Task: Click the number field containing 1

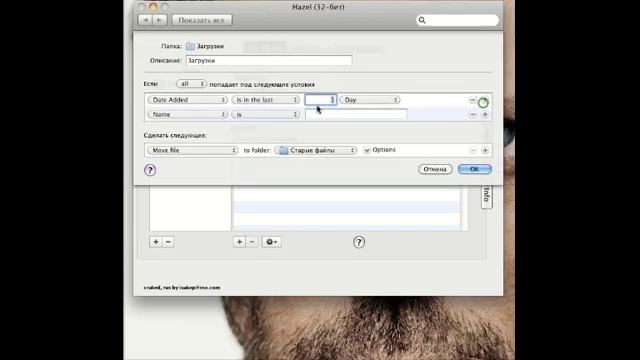Action: (321, 100)
